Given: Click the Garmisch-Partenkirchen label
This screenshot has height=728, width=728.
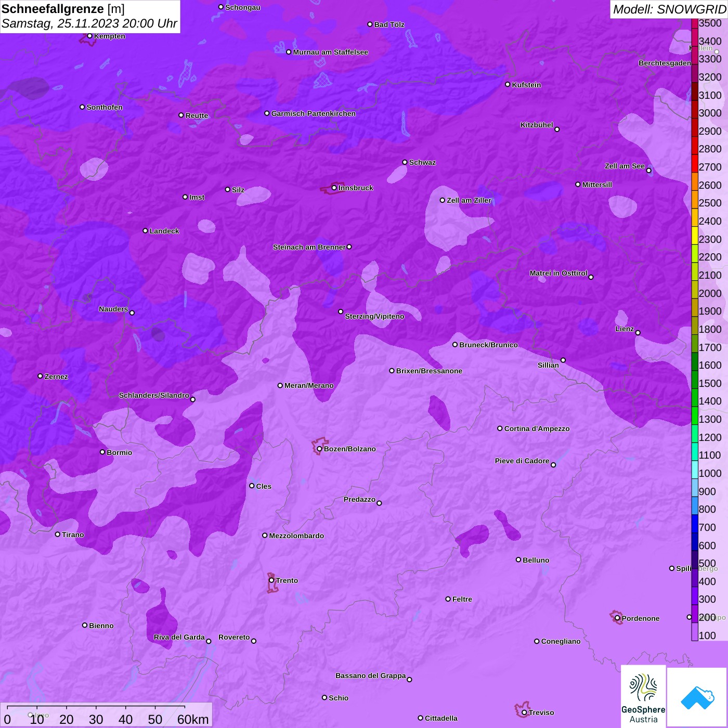Looking at the screenshot, I should click(x=314, y=113).
